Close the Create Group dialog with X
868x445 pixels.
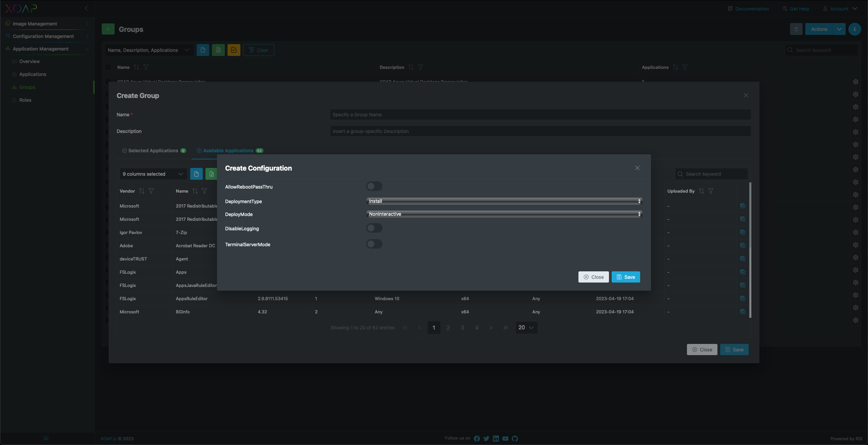coord(746,95)
